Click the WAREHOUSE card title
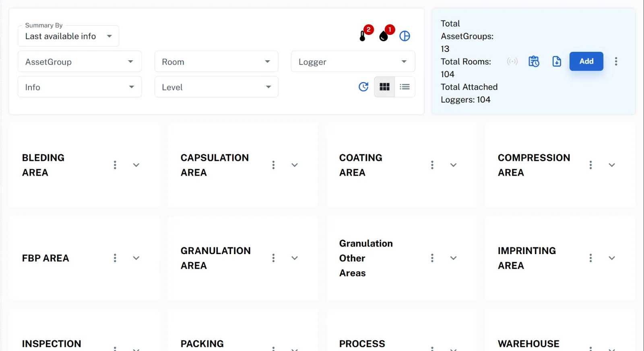 [528, 344]
